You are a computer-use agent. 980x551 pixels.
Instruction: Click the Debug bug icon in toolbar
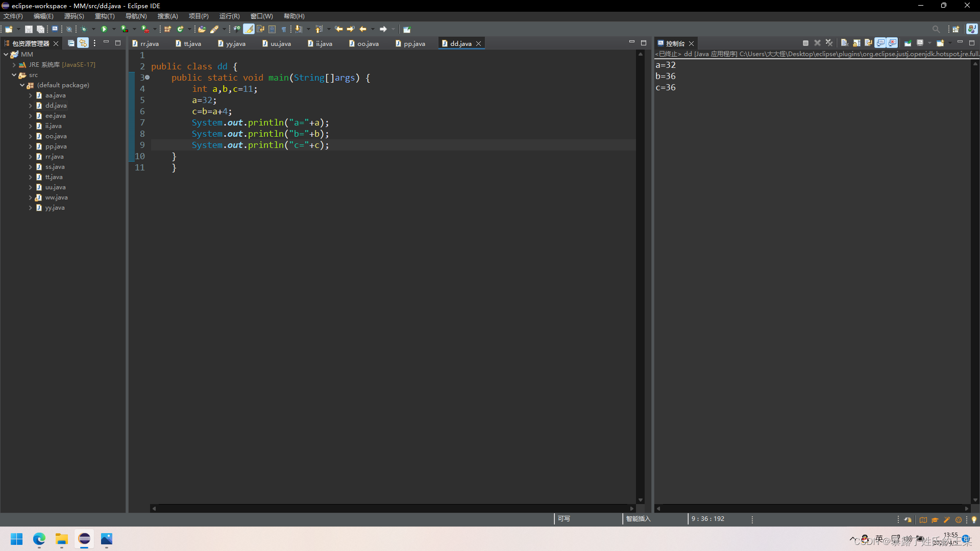(84, 29)
